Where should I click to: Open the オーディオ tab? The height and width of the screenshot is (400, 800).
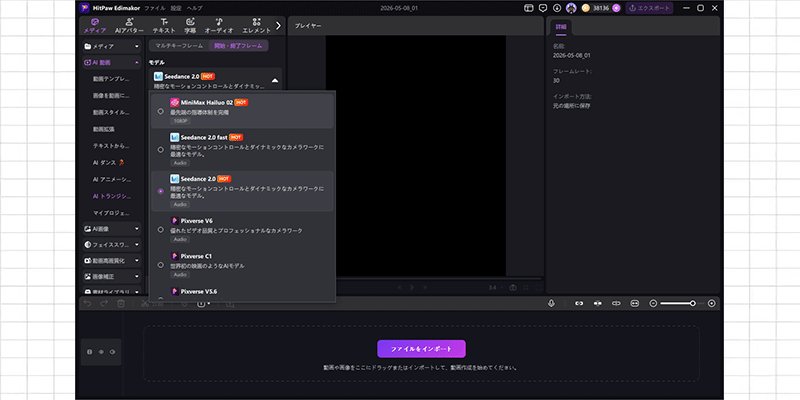click(x=219, y=26)
